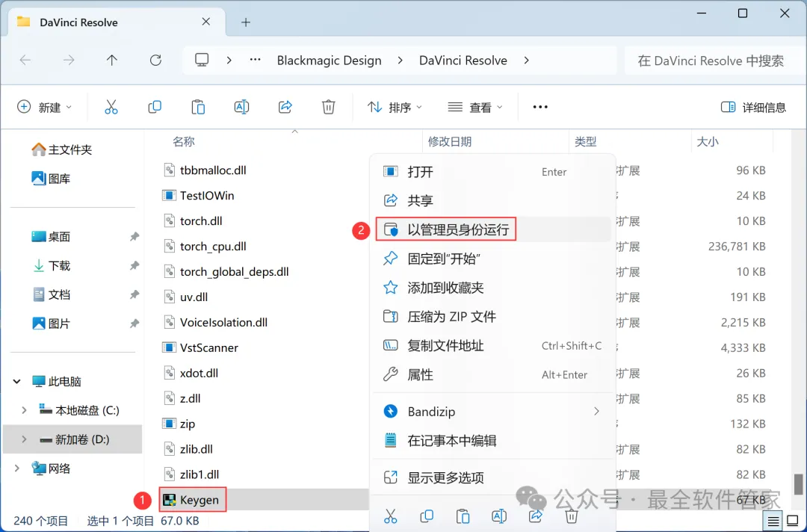Select the Keygen file
The height and width of the screenshot is (532, 807).
coord(193,500)
